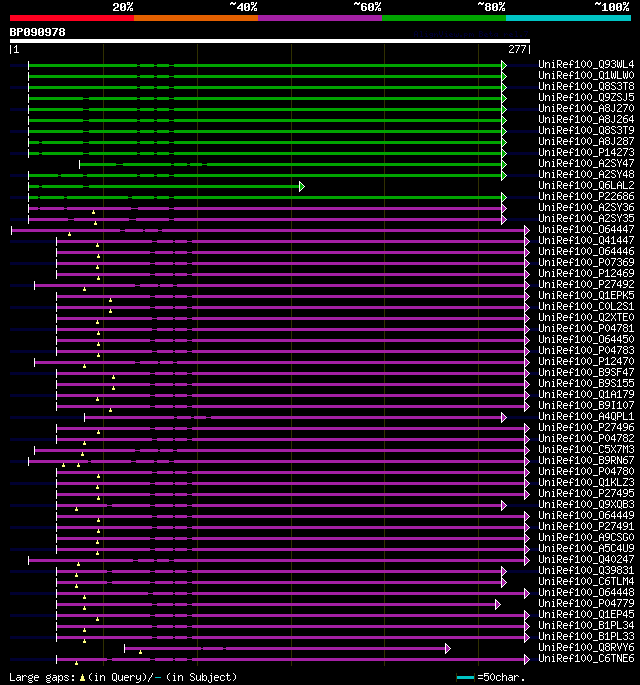Click the UniRef100_Q41447 label
The height and width of the screenshot is (685, 640).
[x=586, y=241]
